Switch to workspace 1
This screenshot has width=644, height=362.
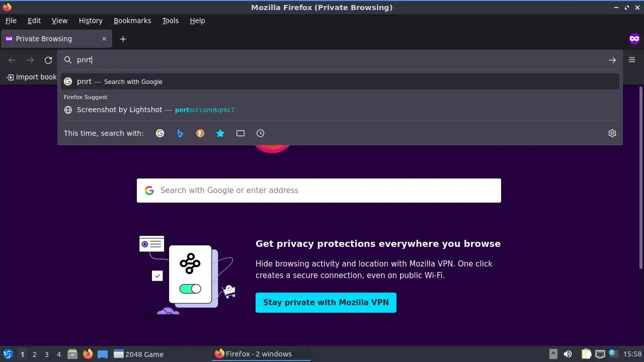click(x=22, y=354)
